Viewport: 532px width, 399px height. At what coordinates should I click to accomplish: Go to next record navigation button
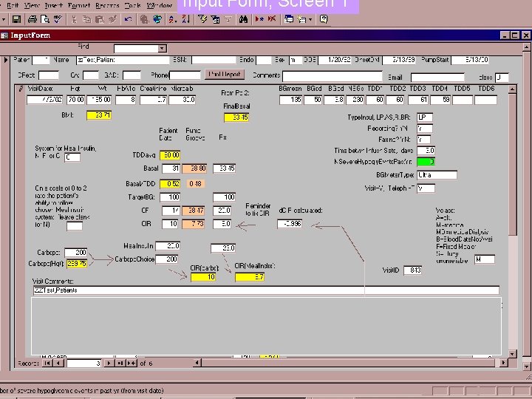pyautogui.click(x=109, y=363)
